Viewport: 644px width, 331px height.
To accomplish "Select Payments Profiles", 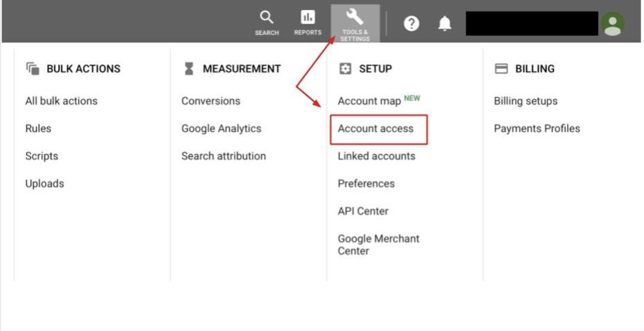I will point(537,129).
